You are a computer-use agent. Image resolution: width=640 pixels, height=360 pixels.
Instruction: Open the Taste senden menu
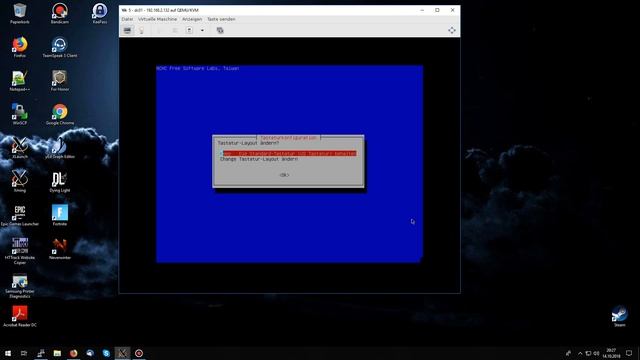click(x=221, y=19)
